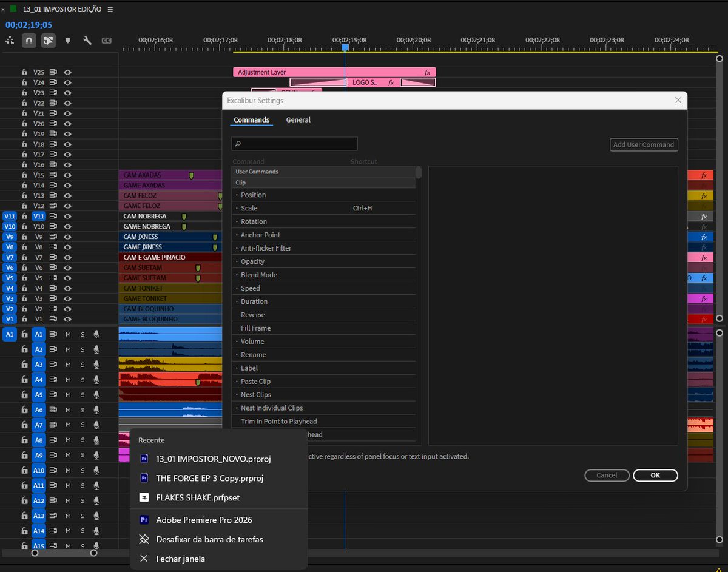
Task: Toggle insert sequences as nests button
Action: [10, 41]
